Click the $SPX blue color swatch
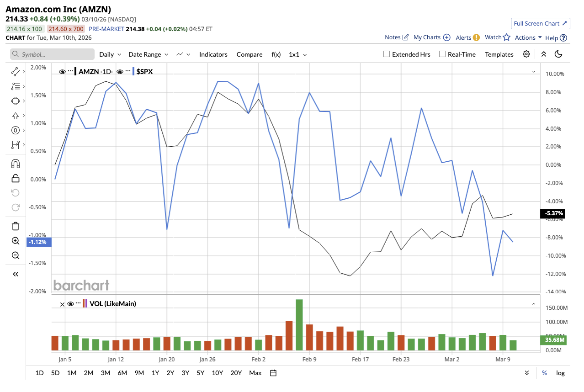This screenshot has height=392, width=584. click(x=133, y=72)
